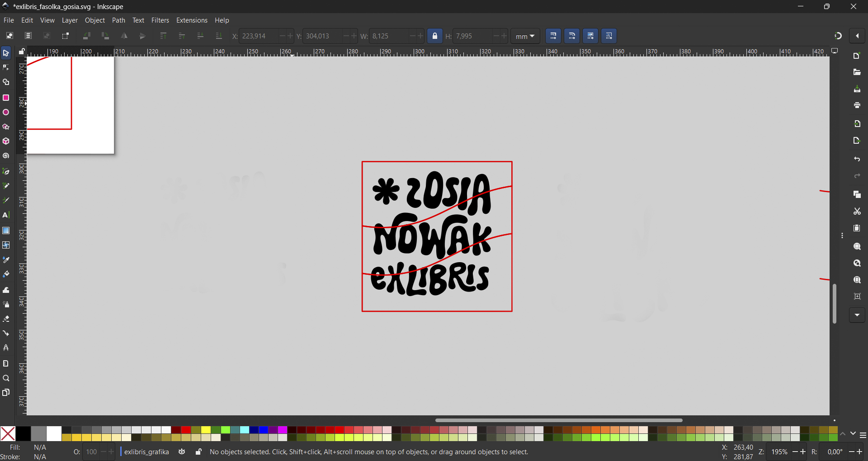Select the Node editing tool
This screenshot has height=461, width=868.
click(6, 68)
